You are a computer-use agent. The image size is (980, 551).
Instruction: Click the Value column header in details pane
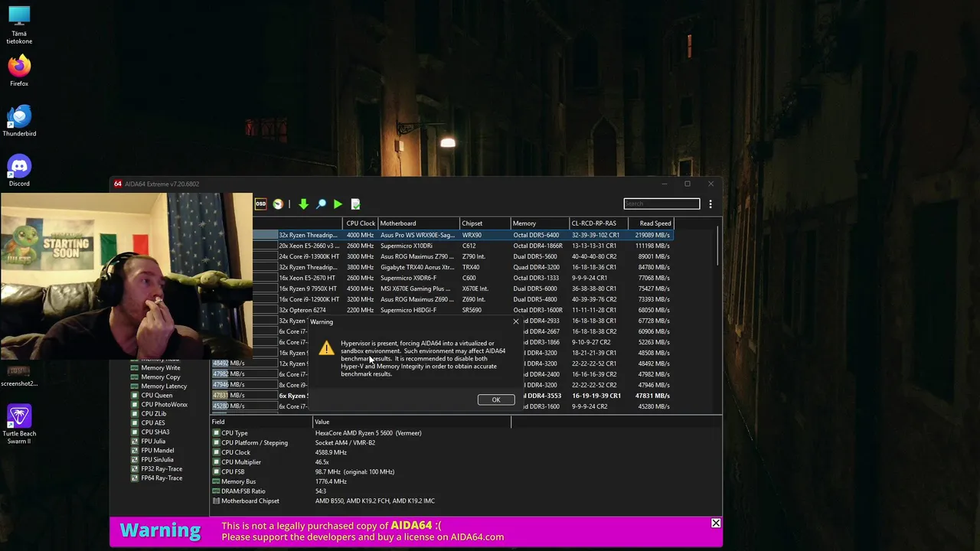coord(412,422)
